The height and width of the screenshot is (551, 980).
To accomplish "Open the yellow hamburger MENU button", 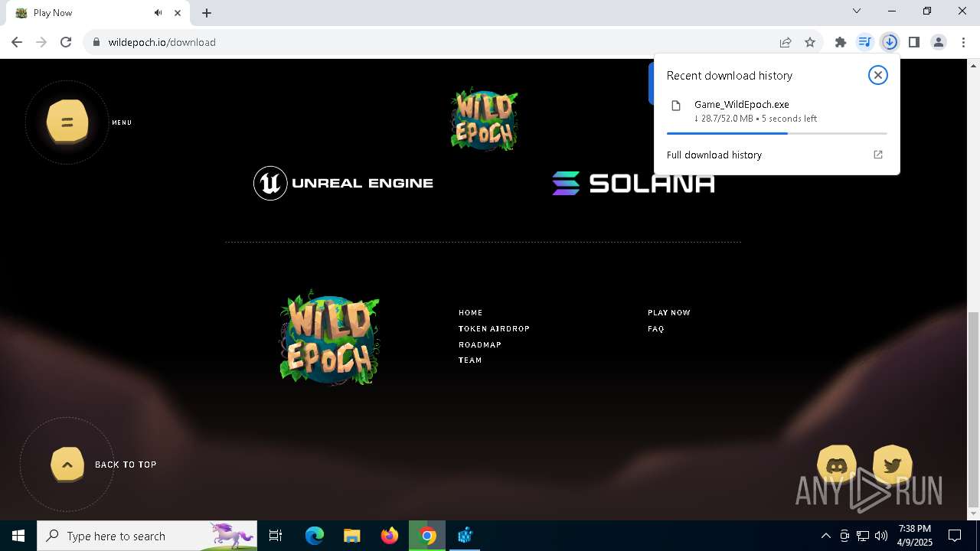I will 67,122.
